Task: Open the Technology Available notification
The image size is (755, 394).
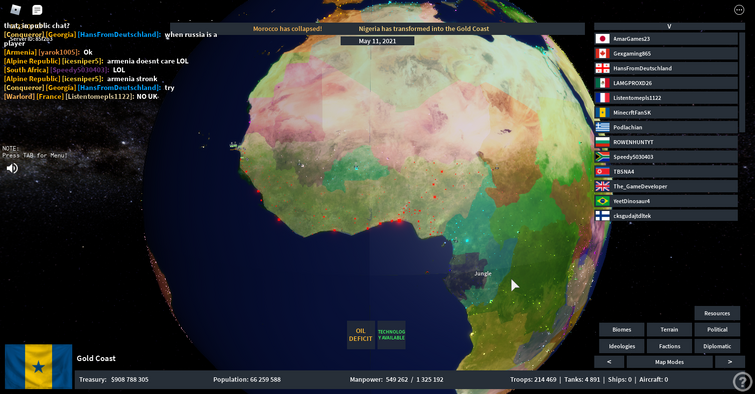Action: (x=391, y=335)
